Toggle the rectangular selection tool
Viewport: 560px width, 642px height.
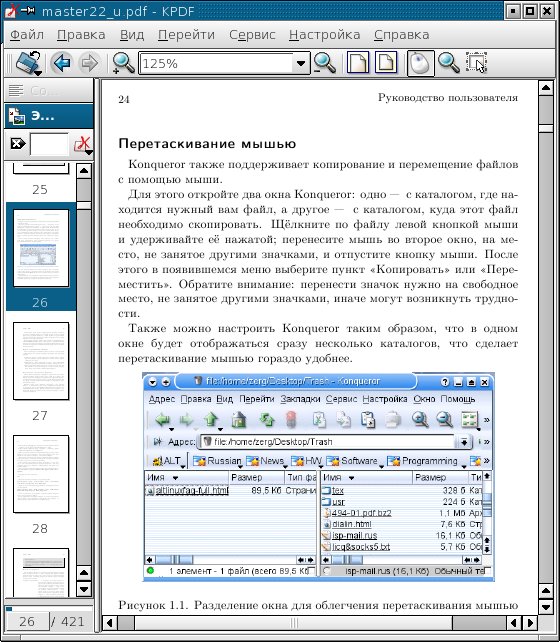tap(476, 63)
